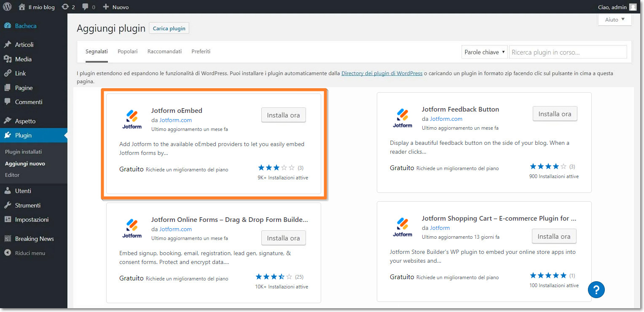Viewport: 644px width, 312px height.
Task: Open the plugin Editor submenu item
Action: click(x=12, y=175)
